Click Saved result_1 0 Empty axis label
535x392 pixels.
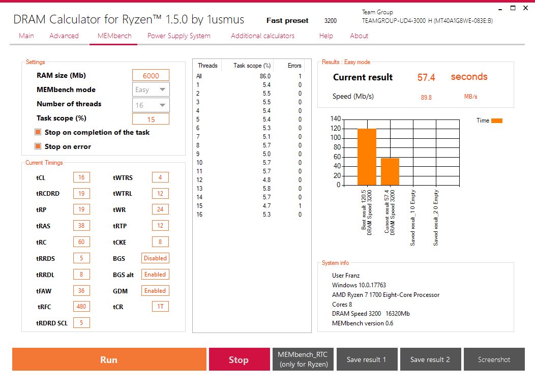pyautogui.click(x=413, y=218)
